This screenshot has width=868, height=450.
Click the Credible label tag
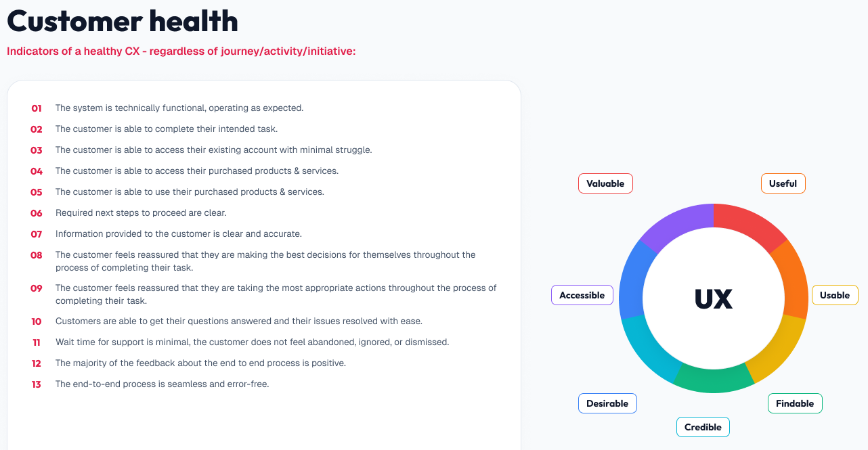[x=703, y=427]
